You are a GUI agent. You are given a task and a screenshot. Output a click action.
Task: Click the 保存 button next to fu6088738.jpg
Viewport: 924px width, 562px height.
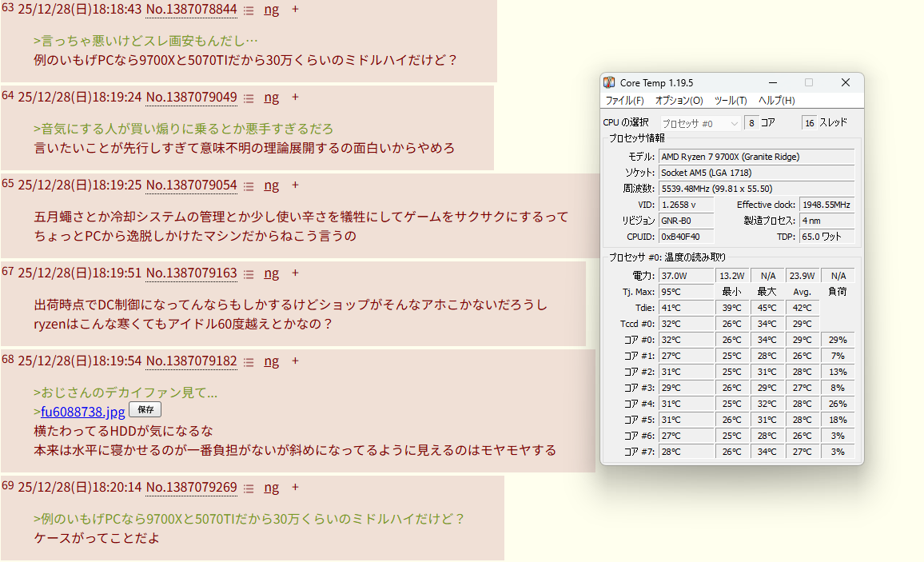(x=145, y=410)
